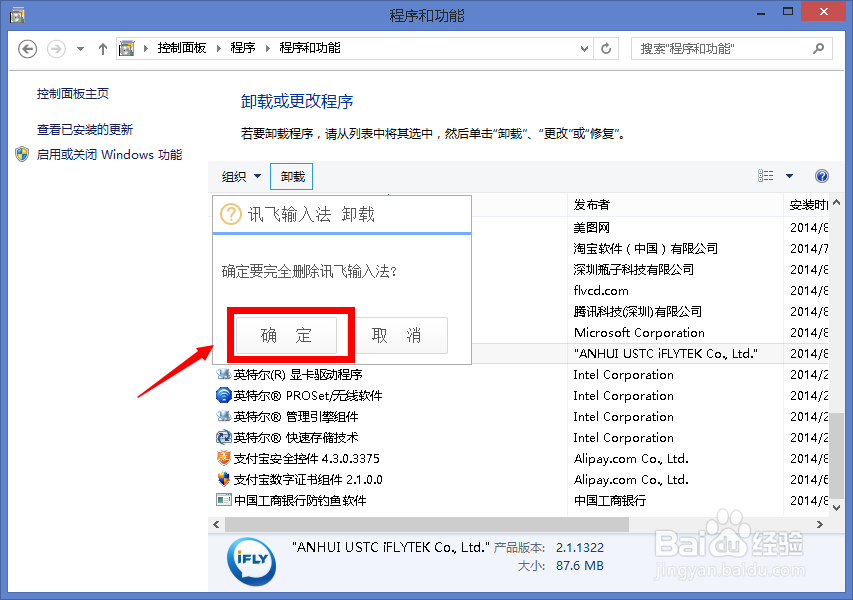Click 取消 to cancel the uninstall
The height and width of the screenshot is (600, 853).
tap(402, 335)
